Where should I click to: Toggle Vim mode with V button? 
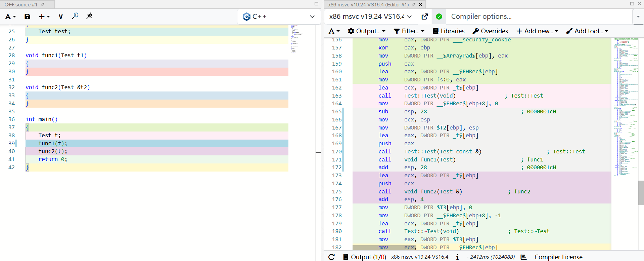click(60, 16)
